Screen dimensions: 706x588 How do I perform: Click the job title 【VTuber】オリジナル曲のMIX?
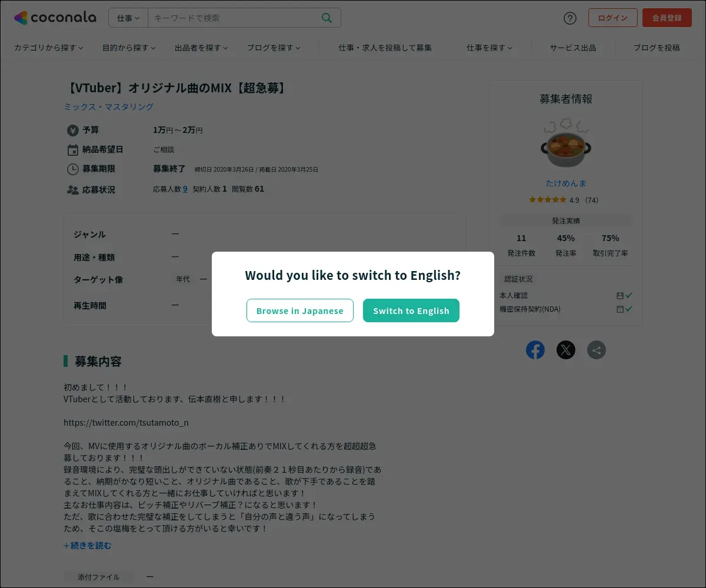pos(176,88)
